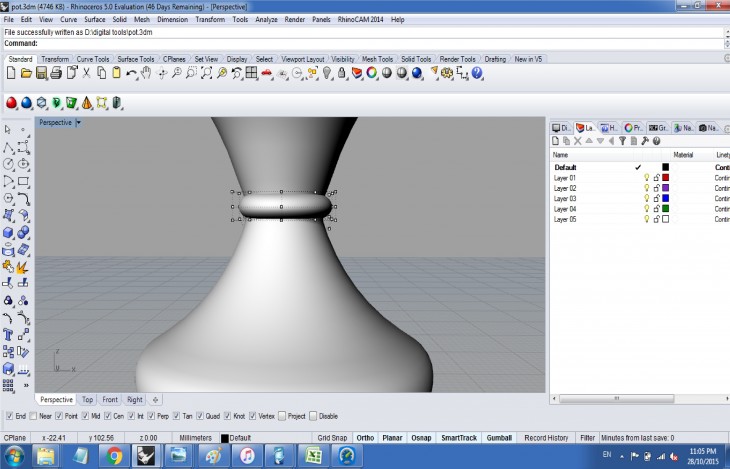Screen dimensions: 730x469
Task: Click the Explode icon in left sidebar
Action: click(23, 266)
